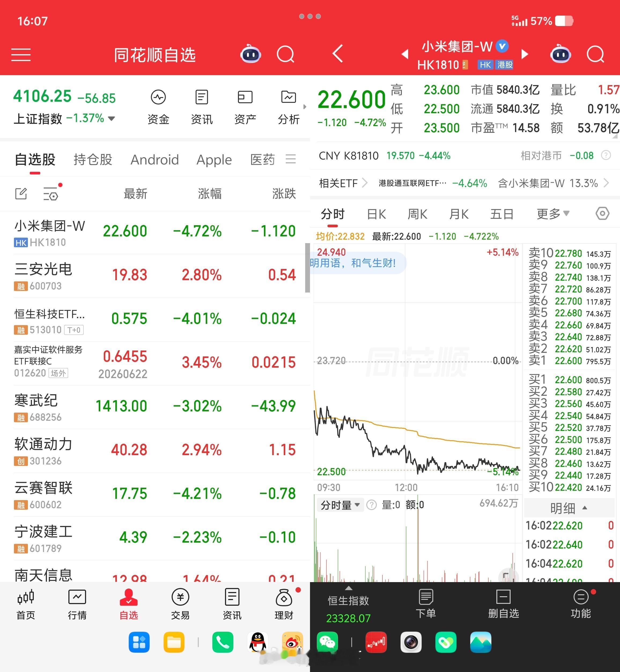Open the 分析 analysis icon
Image resolution: width=620 pixels, height=672 pixels.
(x=289, y=107)
